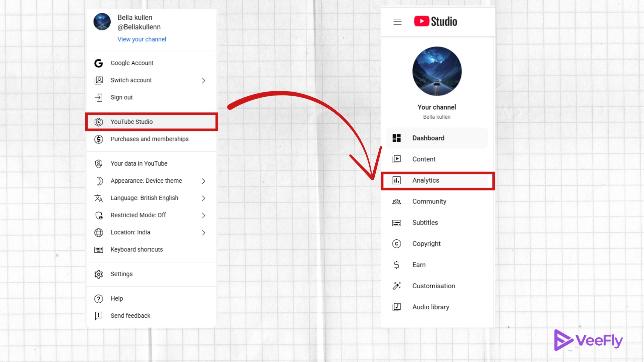This screenshot has height=362, width=644.
Task: Expand the Appearance: Device theme submenu
Action: pos(203,181)
